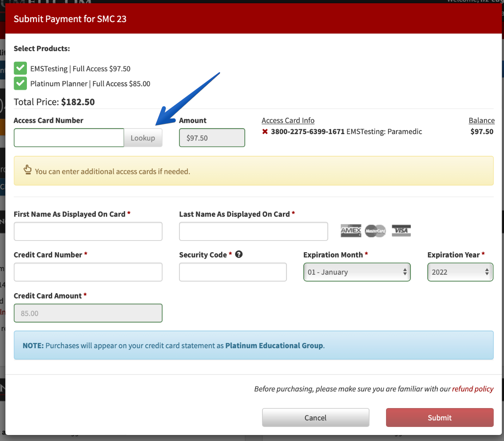Click the Amount field showing $97.50
The image size is (504, 441).
(x=212, y=138)
